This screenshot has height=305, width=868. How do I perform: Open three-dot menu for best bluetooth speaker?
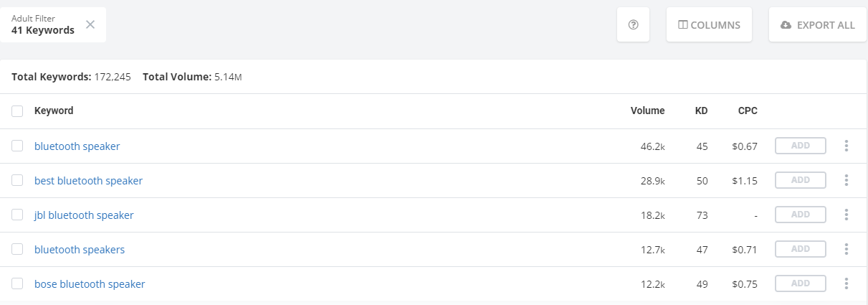(x=846, y=180)
